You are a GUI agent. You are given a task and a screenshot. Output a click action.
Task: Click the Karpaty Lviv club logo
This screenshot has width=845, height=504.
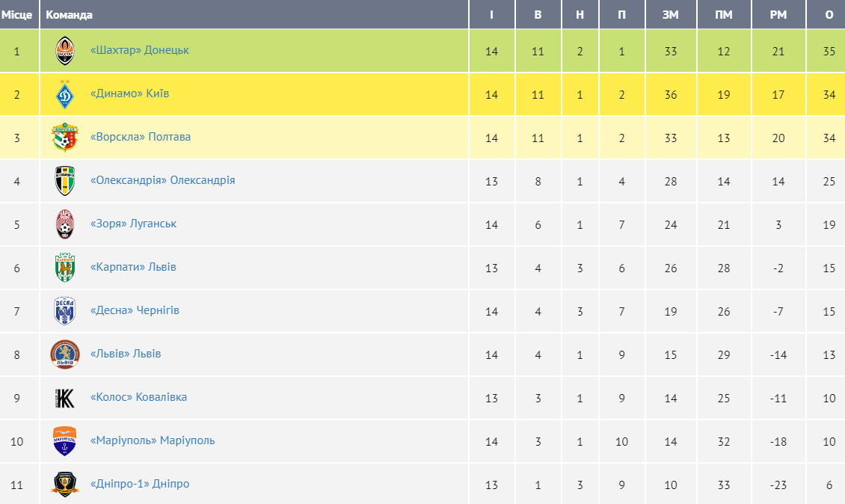click(x=65, y=268)
